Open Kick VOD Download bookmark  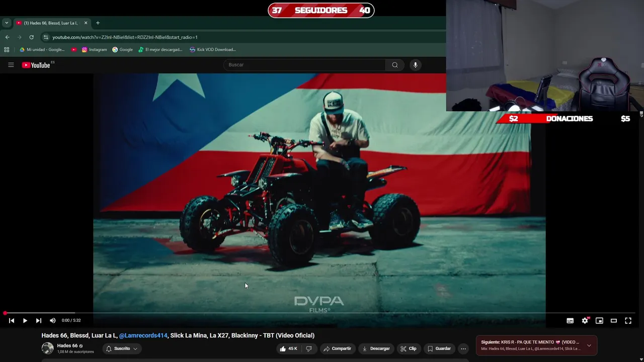pos(212,50)
